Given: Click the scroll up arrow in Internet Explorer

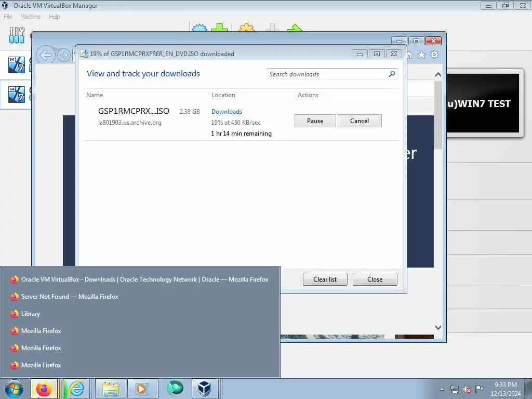Looking at the screenshot, I should click(438, 75).
